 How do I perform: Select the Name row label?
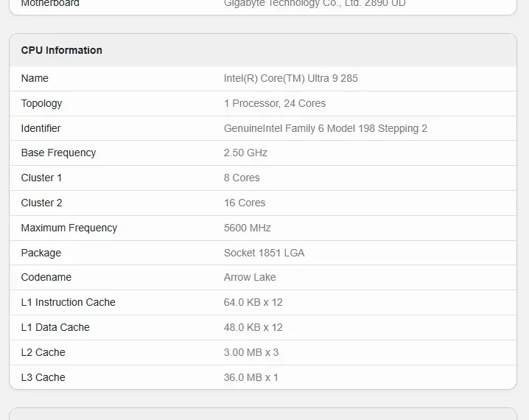[35, 78]
